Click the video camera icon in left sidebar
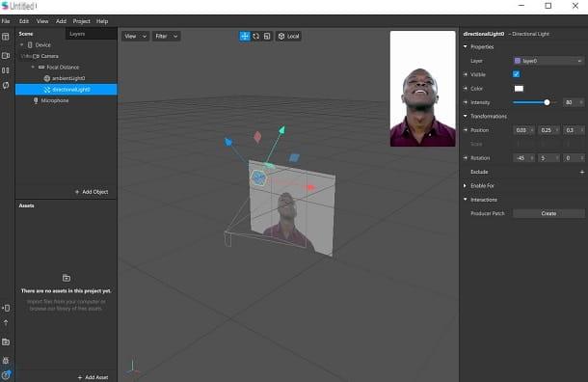The image size is (588, 382). pos(6,56)
